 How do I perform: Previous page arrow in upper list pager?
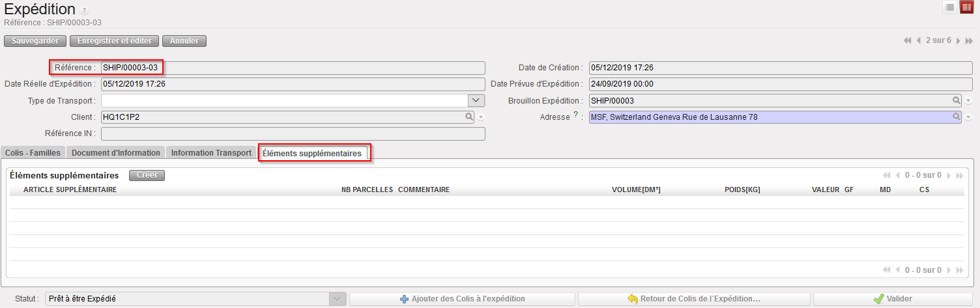[898, 175]
